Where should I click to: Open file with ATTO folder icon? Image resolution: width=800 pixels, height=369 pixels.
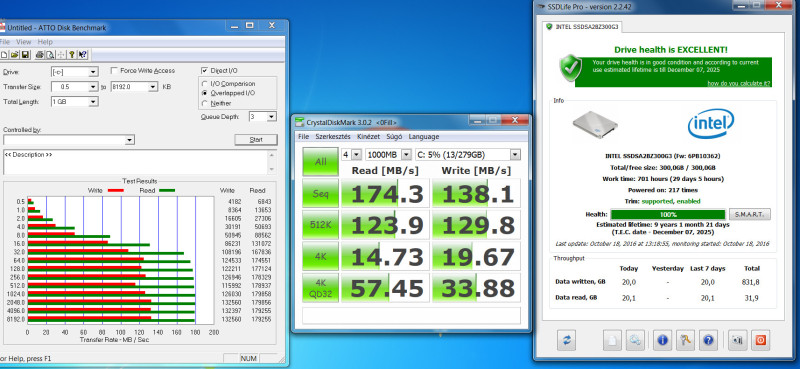[14, 55]
